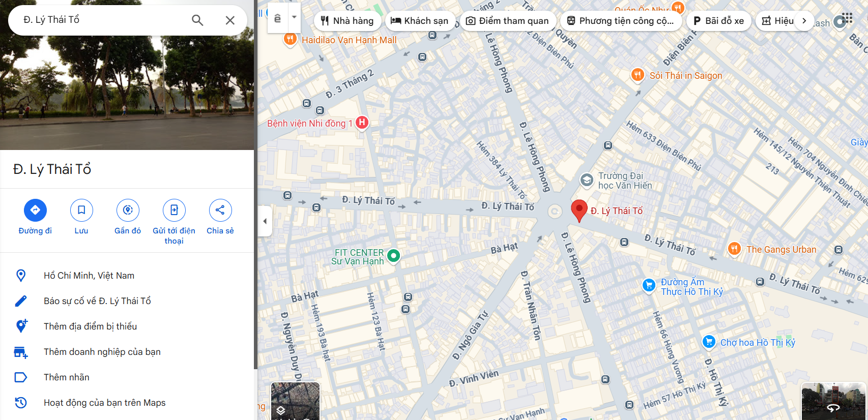The image size is (868, 420).
Task: Click the FIT CENTER Sư Vạn Hạnh marker
Action: click(x=393, y=255)
